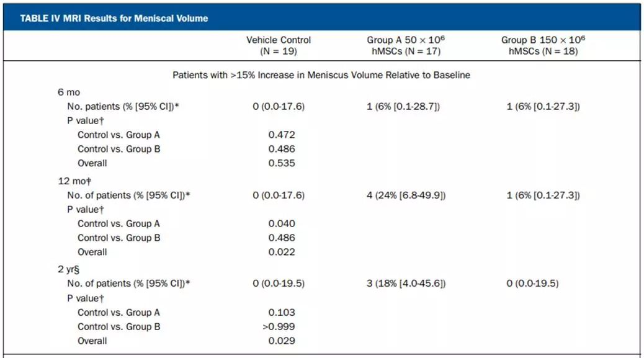Select the P value 0.103
The width and height of the screenshot is (644, 358).
pyautogui.click(x=282, y=312)
